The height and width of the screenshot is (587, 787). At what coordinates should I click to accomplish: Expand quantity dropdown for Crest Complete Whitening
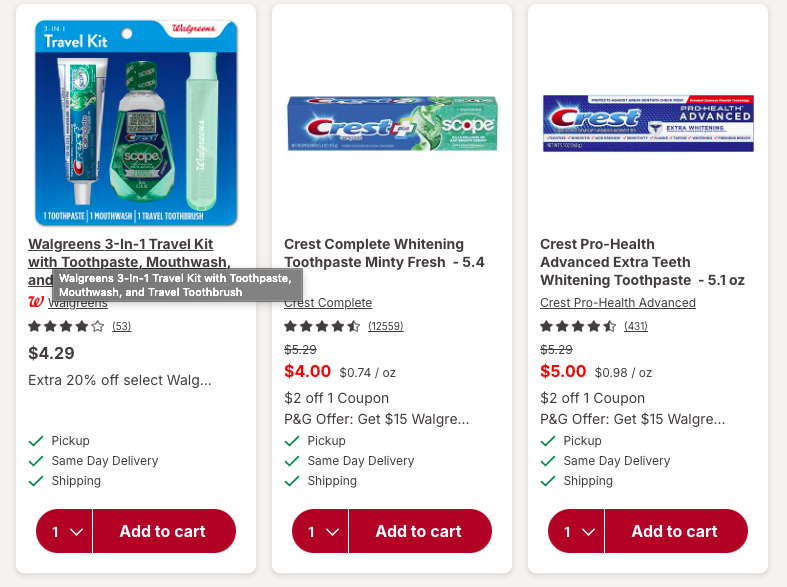tap(321, 531)
